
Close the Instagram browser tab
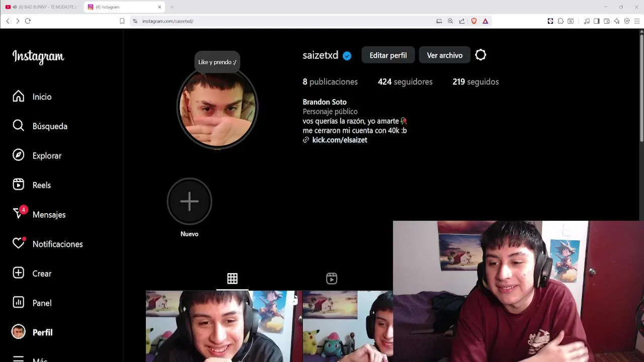pos(159,7)
